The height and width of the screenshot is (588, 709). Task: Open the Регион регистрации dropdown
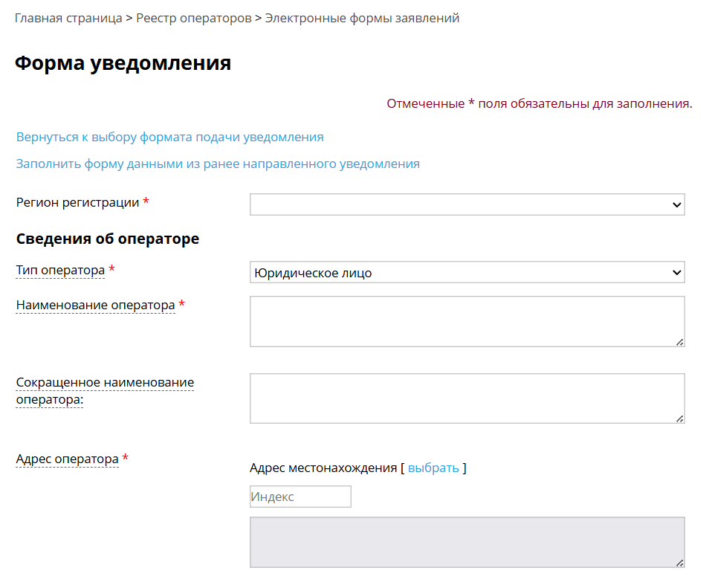click(467, 204)
